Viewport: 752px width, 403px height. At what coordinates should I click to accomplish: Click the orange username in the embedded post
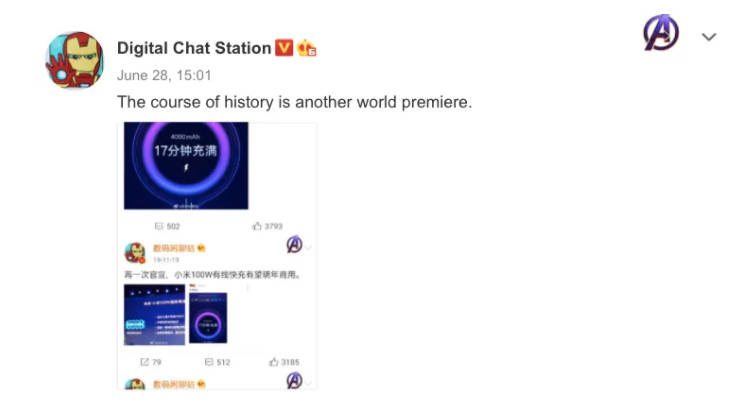[x=174, y=248]
